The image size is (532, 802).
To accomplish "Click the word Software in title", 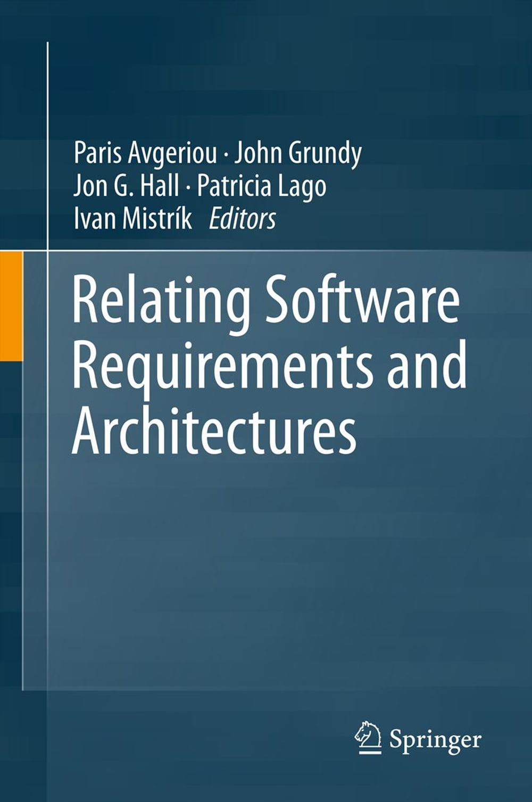I will coord(362,302).
